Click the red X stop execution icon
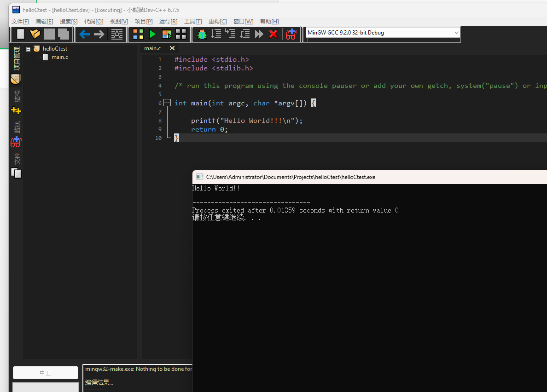Screen dimensions: 547x392 273,34
